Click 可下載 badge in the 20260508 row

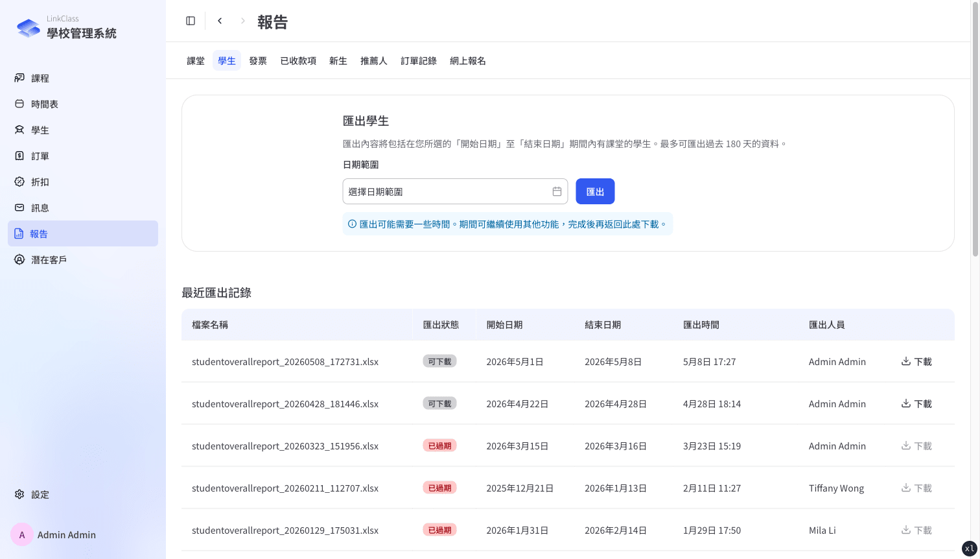pos(439,361)
